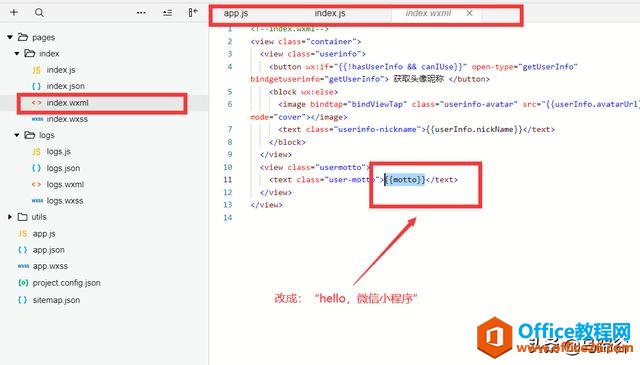Open index.wxml in the file tree

pyautogui.click(x=67, y=103)
